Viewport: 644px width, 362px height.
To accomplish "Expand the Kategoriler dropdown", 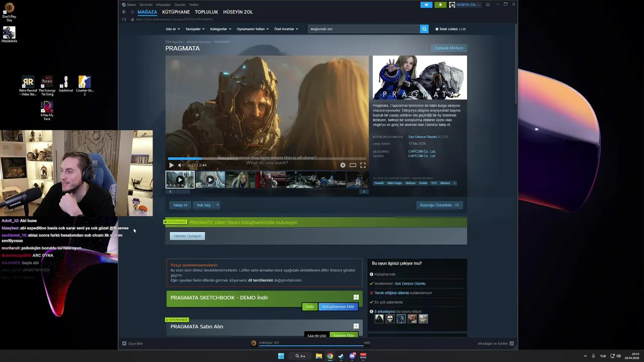I will pos(220,29).
